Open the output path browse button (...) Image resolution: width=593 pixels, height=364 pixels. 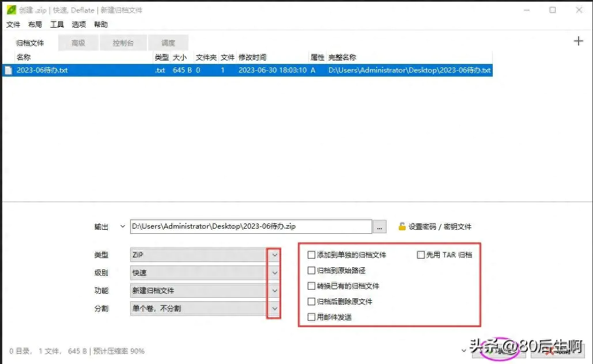(379, 227)
